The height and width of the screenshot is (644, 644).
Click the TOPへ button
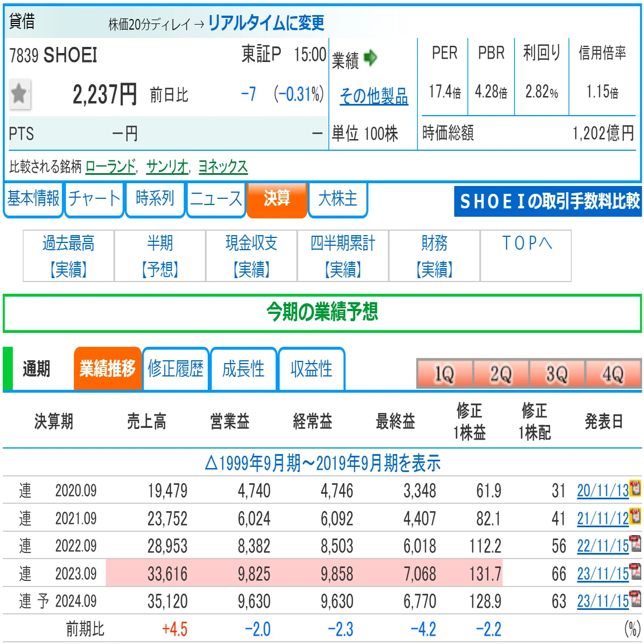[x=526, y=256]
